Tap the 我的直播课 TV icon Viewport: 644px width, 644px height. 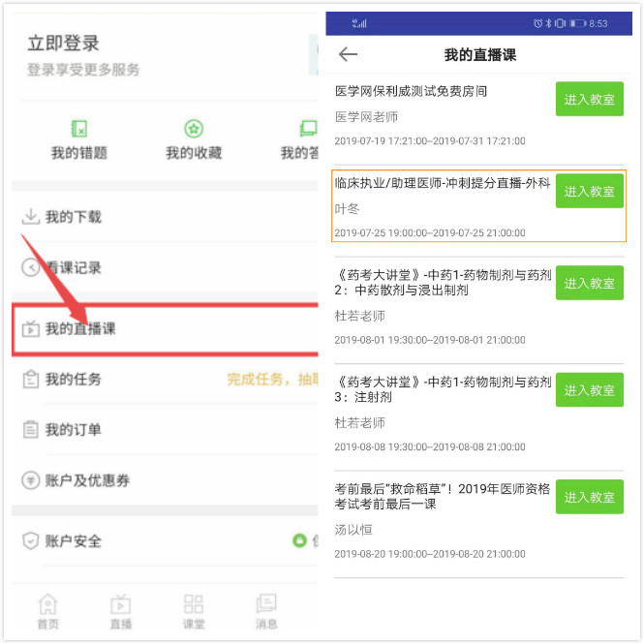(30, 328)
